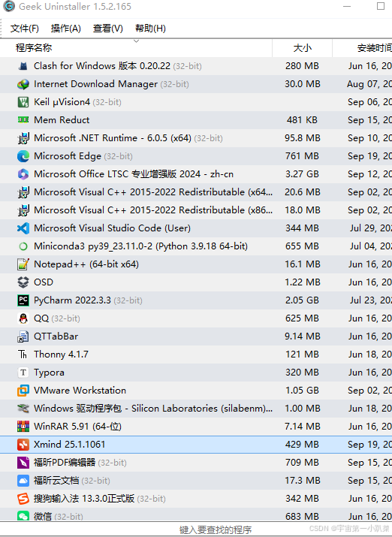Viewport: 392px width, 537px height.
Task: Click the Geek Uninstaller title bar logo
Action: pos(9,6)
